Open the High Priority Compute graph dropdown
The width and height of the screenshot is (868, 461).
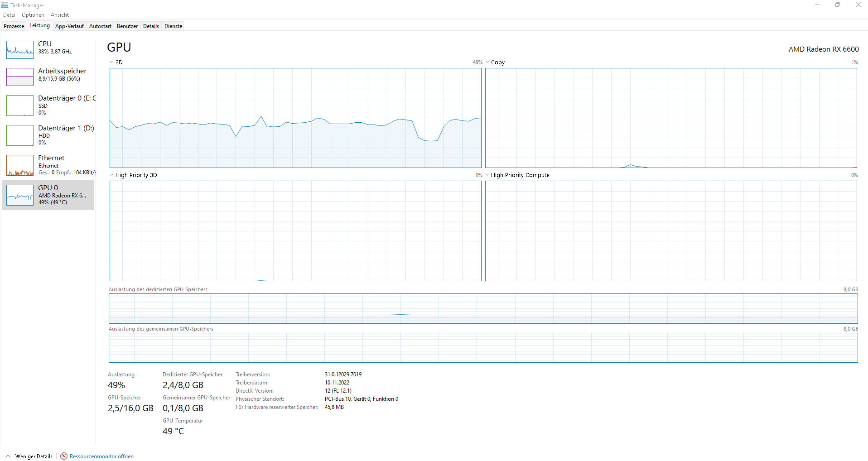487,175
